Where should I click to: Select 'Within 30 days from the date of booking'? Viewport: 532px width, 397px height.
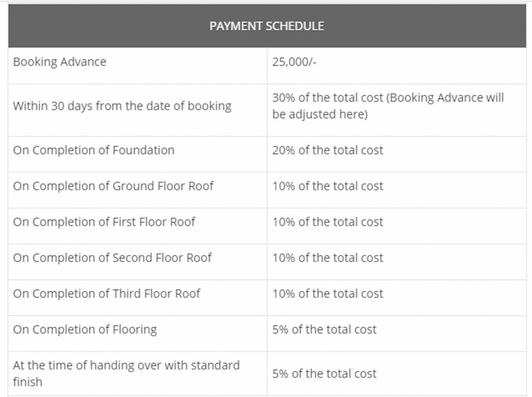click(122, 106)
